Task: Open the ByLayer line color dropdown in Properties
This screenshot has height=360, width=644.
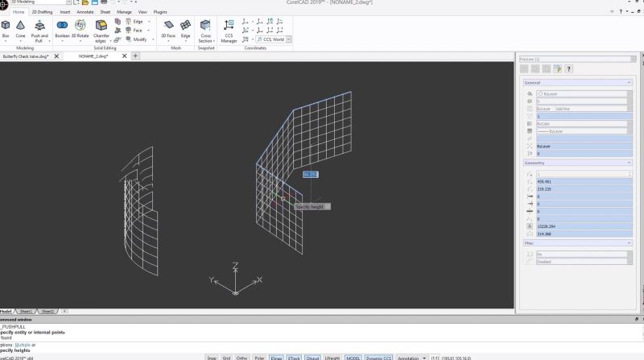Action: (630, 93)
